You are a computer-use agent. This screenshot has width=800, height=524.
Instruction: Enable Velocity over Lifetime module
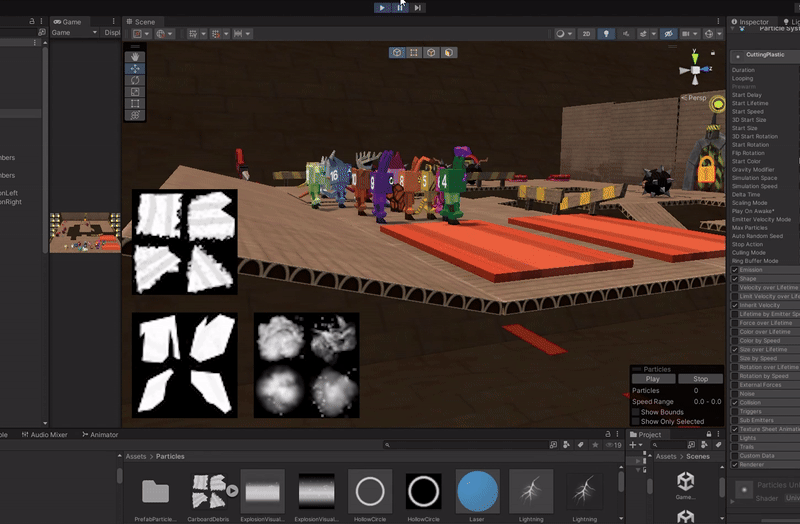point(735,288)
